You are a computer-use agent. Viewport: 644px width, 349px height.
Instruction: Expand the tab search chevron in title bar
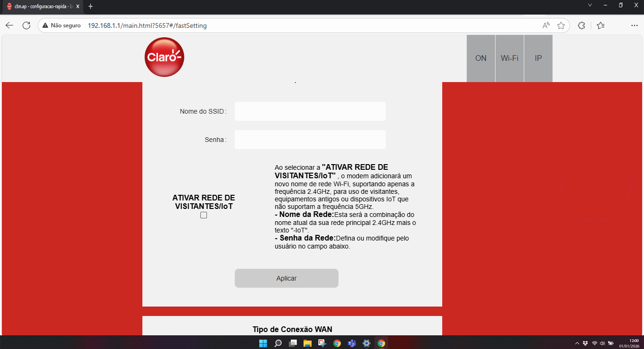click(590, 5)
